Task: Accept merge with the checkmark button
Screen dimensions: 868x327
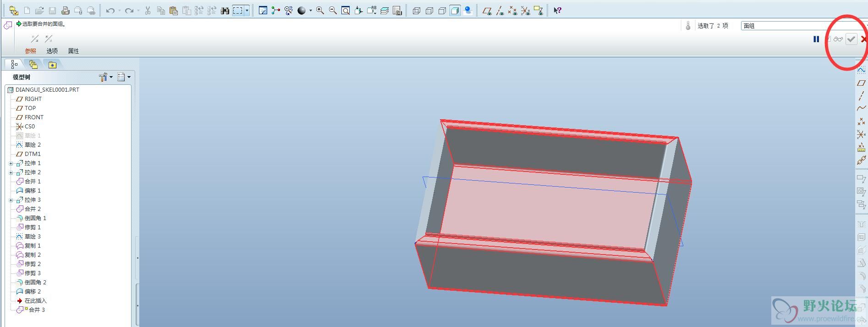Action: [x=851, y=39]
